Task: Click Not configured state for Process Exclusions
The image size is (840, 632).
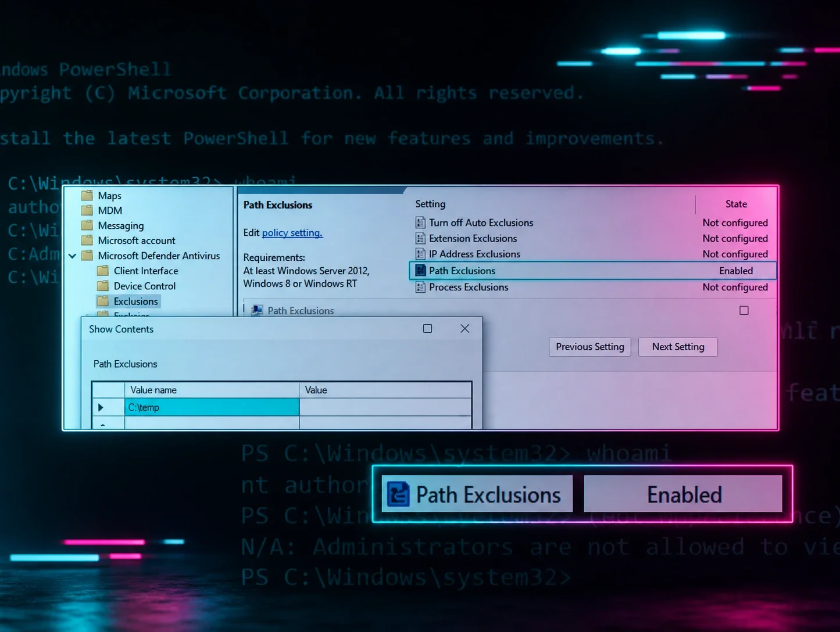Action: click(735, 287)
